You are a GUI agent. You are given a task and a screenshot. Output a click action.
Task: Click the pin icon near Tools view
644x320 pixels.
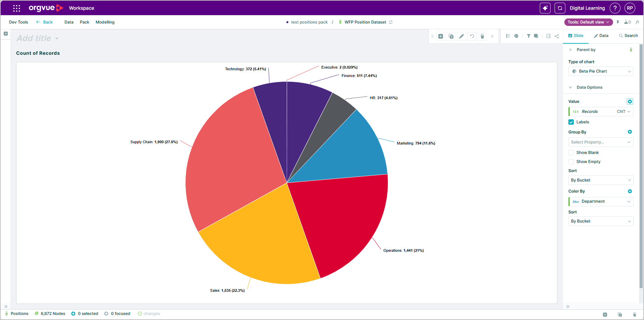click(x=618, y=22)
